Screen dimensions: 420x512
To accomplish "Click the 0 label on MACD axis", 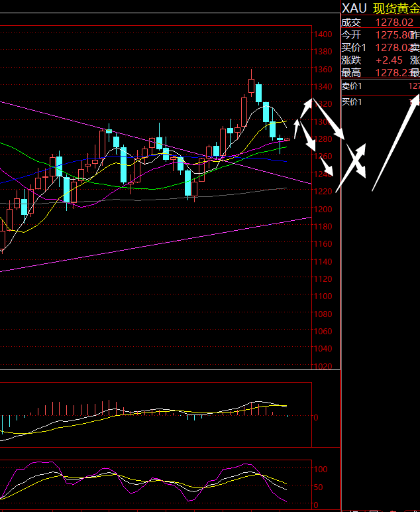I will click(315, 417).
